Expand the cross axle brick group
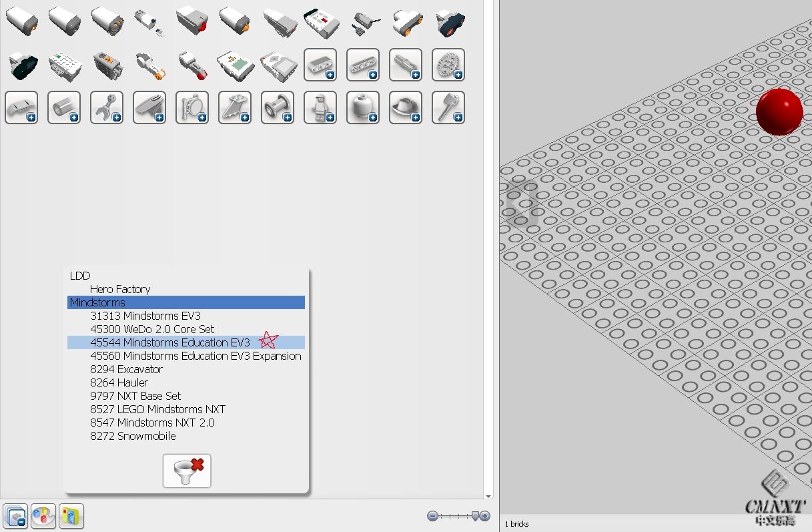 tap(406, 64)
